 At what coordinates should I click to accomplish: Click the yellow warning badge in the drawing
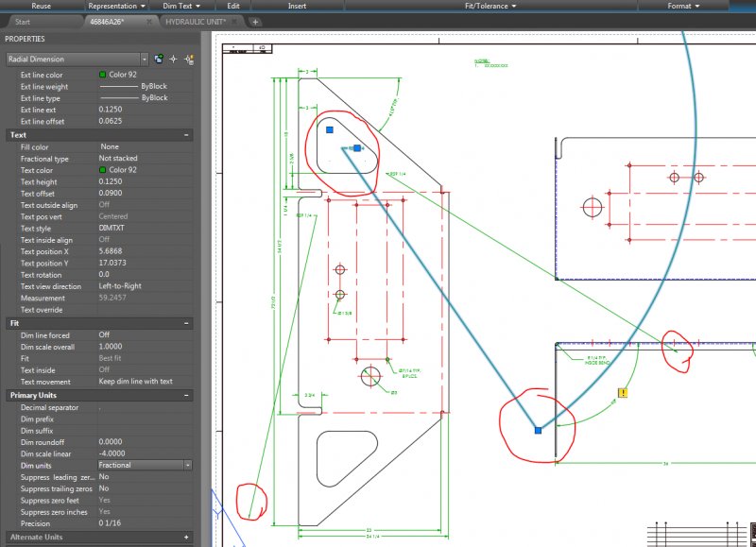click(624, 392)
